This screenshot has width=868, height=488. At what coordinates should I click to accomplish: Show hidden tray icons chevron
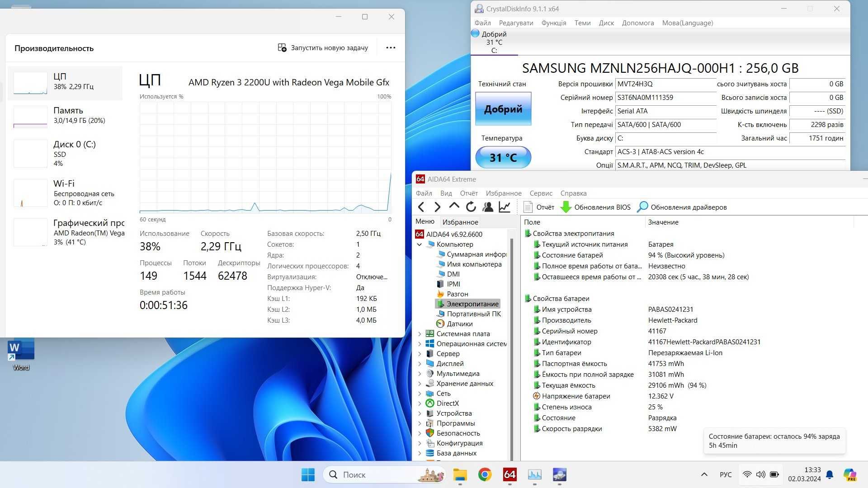[x=704, y=474]
